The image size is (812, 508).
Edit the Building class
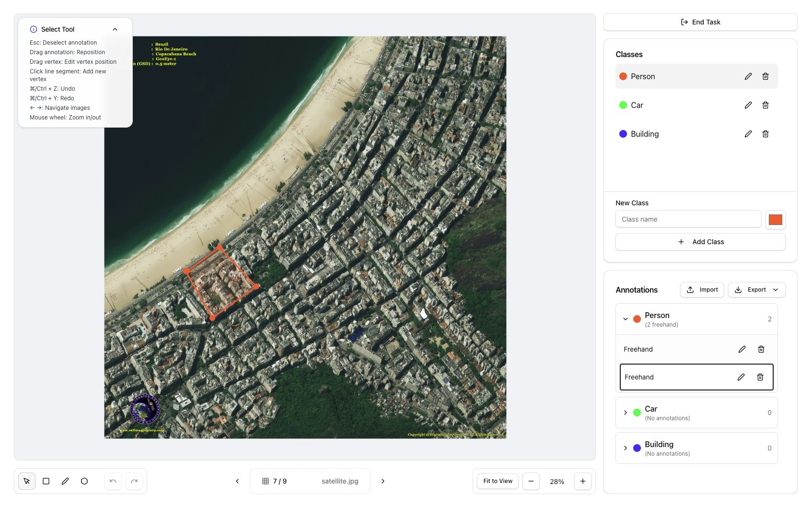click(x=748, y=134)
